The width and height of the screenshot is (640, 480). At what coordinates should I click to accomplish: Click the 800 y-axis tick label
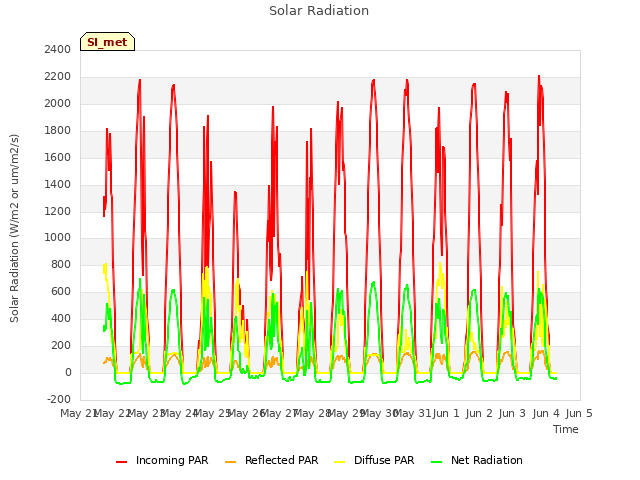[61, 264]
